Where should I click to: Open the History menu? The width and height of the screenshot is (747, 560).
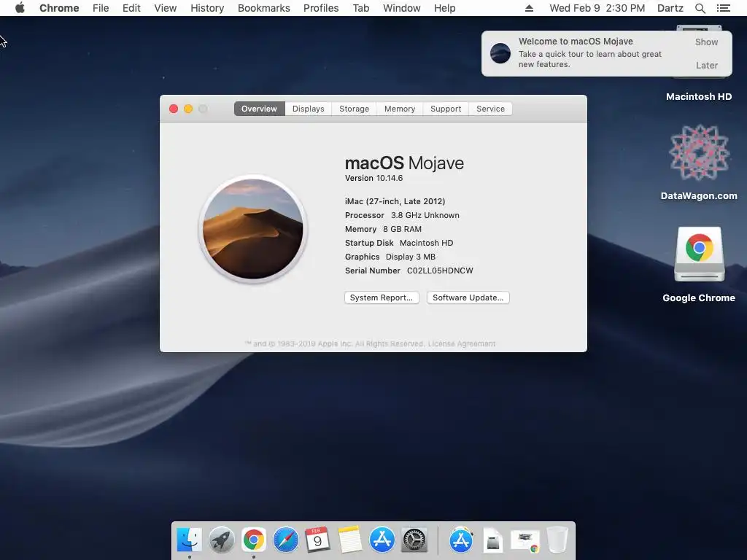point(207,8)
